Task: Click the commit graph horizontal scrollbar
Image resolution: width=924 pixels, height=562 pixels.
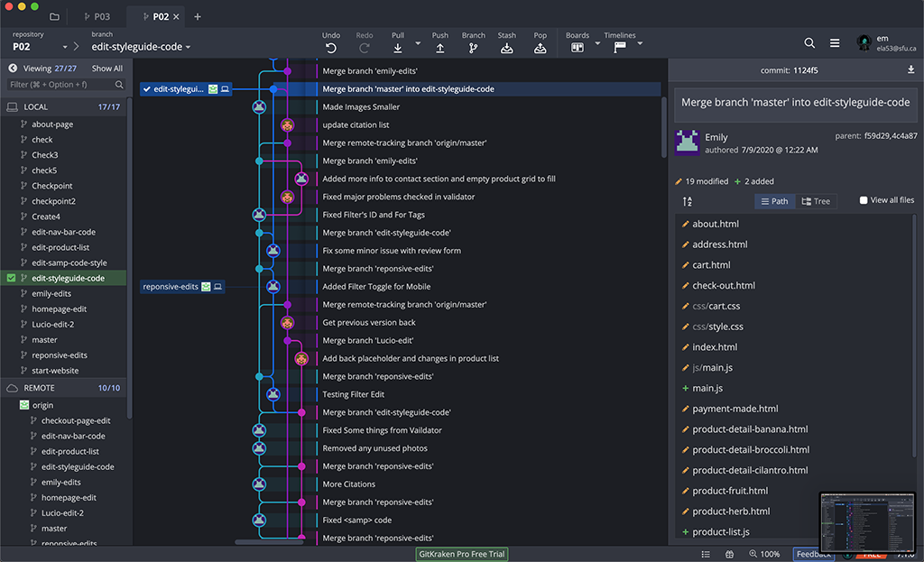Action: coord(269,542)
